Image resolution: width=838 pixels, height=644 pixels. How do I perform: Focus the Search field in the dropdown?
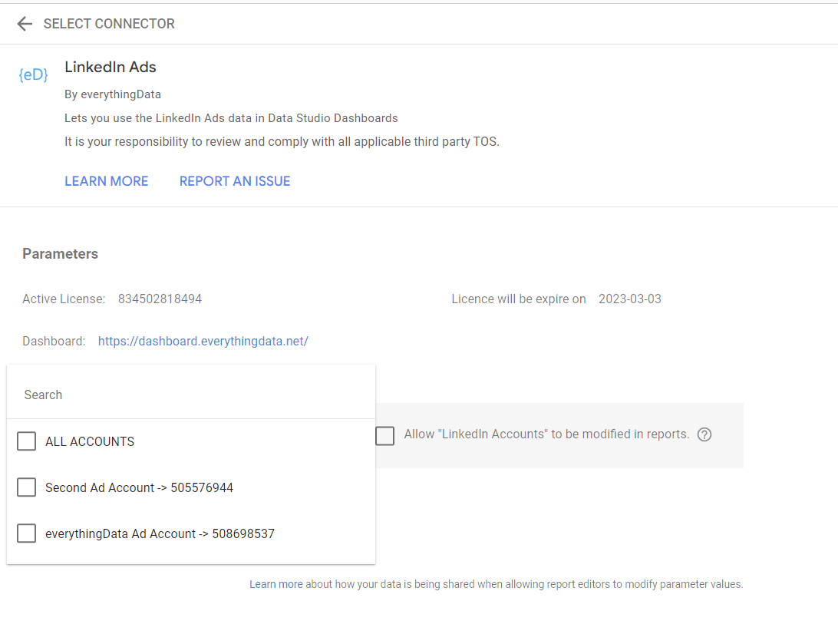(190, 395)
